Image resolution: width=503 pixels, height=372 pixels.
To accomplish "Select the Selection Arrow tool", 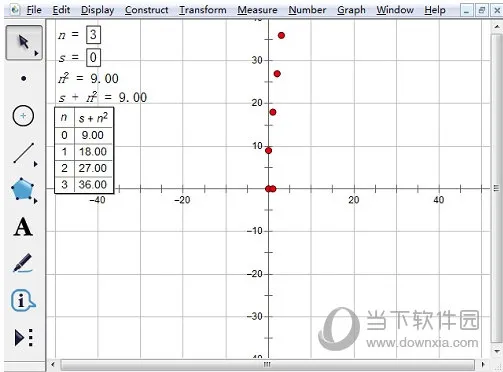I will 23,43.
